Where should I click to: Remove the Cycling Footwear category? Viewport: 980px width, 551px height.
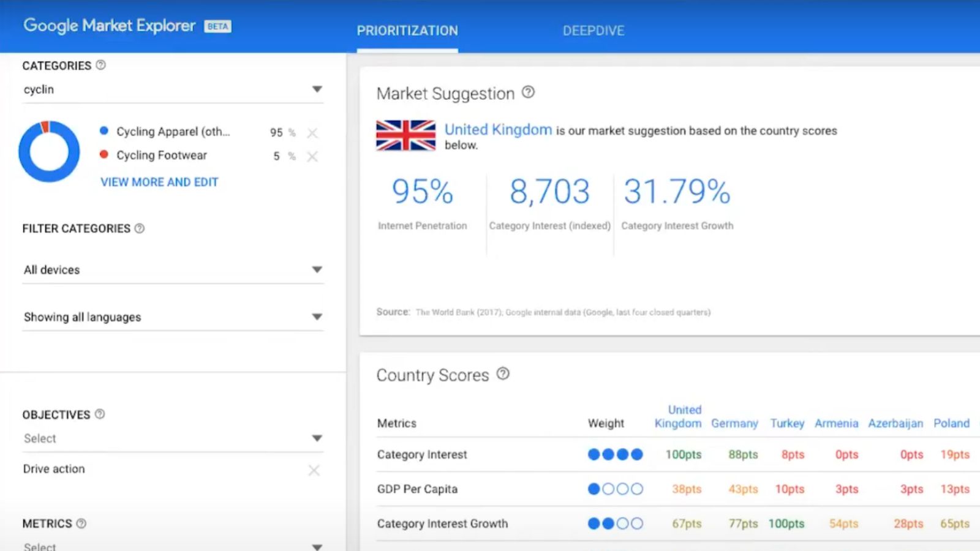[312, 157]
